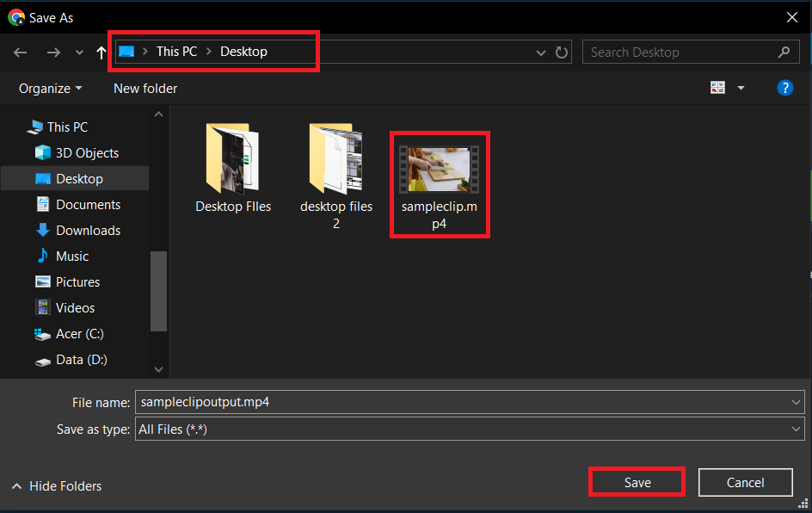Create a New folder
This screenshot has width=812, height=513.
145,88
